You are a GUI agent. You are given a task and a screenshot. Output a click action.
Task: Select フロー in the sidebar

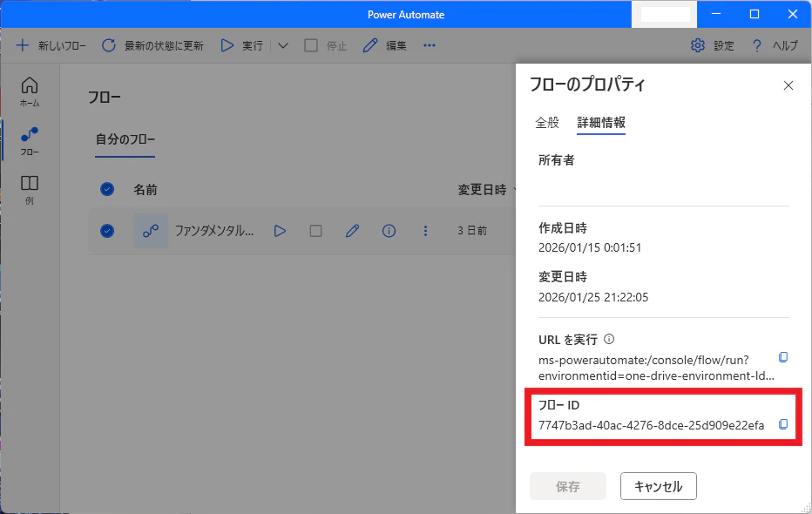(30, 141)
